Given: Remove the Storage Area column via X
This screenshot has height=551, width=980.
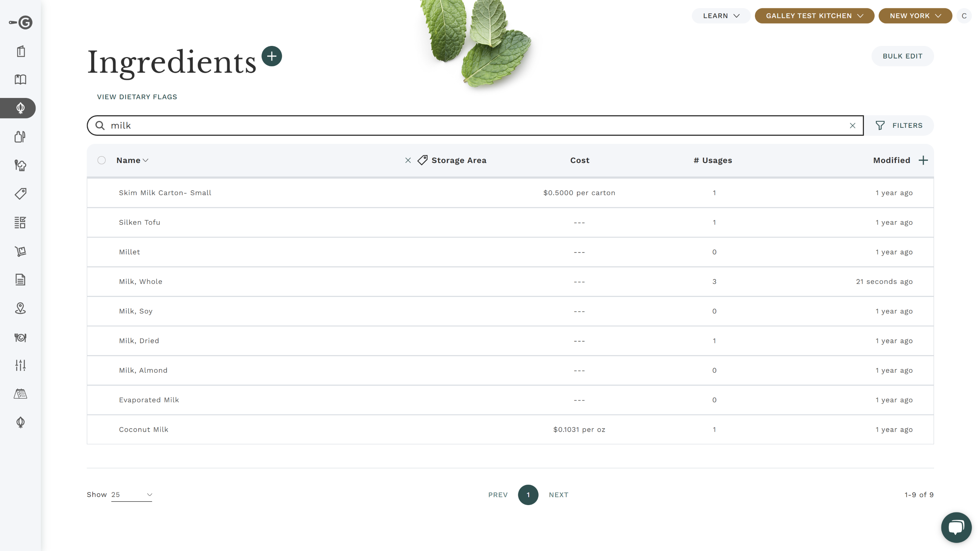Looking at the screenshot, I should 408,160.
